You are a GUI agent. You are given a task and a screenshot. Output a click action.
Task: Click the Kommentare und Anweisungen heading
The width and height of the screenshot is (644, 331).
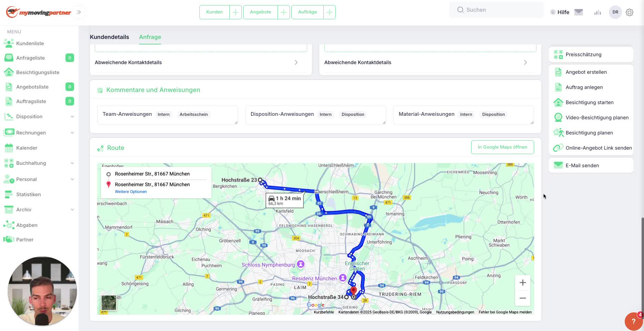click(x=153, y=90)
